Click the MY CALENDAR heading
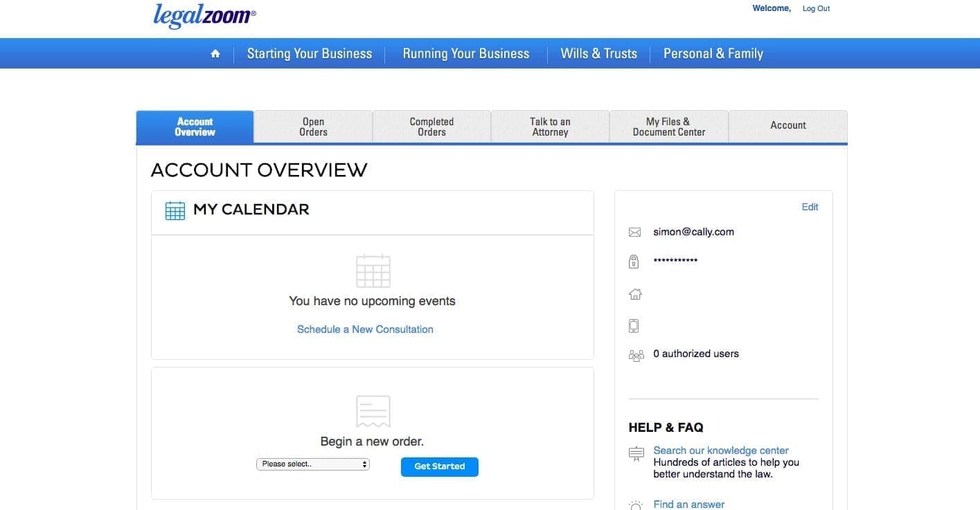 pos(251,209)
